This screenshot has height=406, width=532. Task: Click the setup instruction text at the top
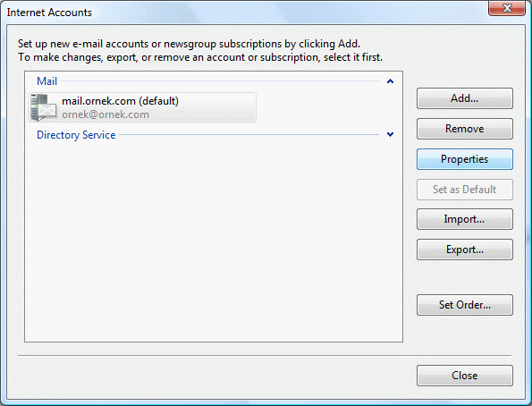(200, 51)
